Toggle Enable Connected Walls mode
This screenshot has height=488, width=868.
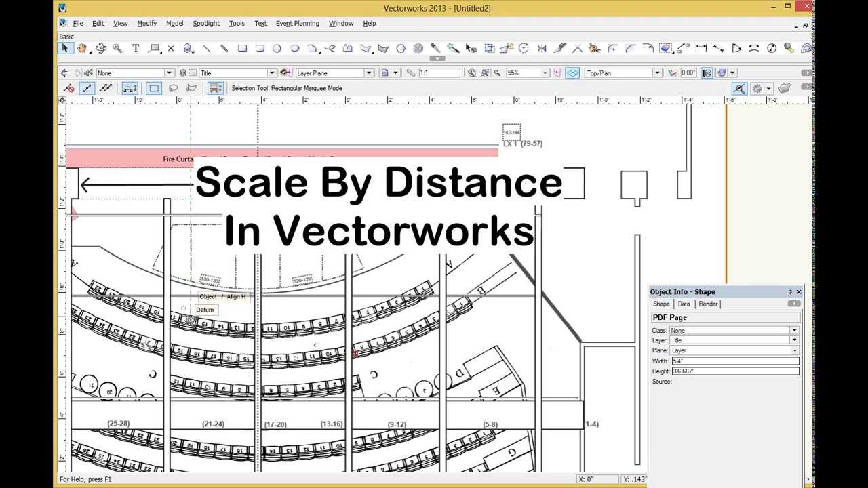tap(130, 88)
